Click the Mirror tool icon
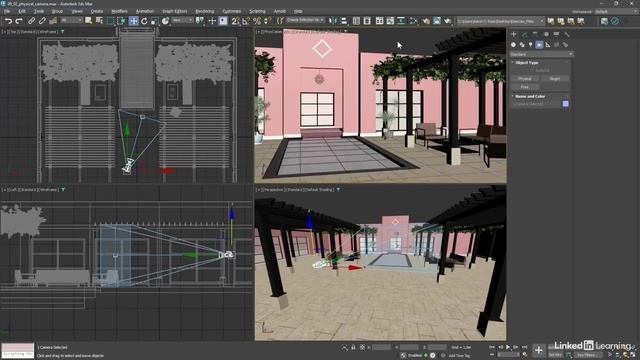640x360 pixels. 333,21
